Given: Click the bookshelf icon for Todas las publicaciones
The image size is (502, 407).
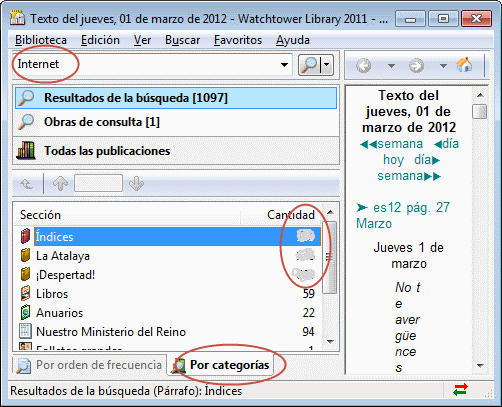Looking at the screenshot, I should (x=26, y=150).
